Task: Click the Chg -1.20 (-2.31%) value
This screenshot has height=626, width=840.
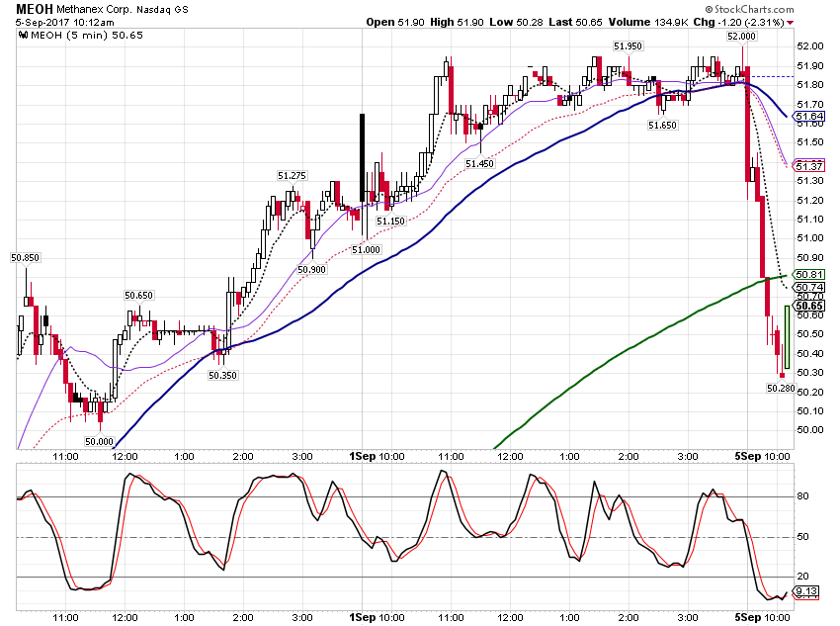Action: coord(739,23)
